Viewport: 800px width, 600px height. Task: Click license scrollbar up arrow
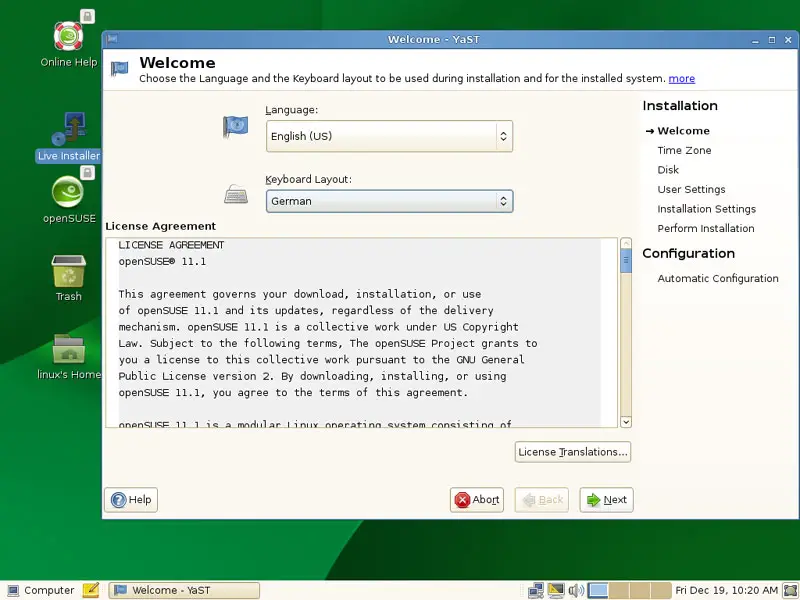click(626, 243)
